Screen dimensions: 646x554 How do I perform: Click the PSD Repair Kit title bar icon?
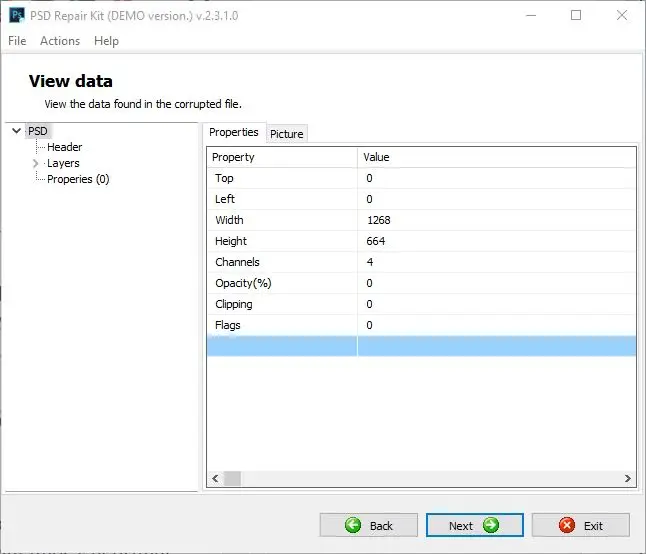click(16, 16)
